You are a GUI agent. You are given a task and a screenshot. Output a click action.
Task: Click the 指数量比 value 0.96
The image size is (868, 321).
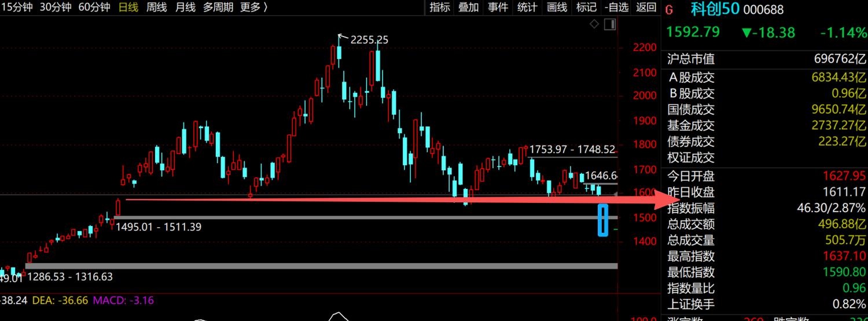(x=854, y=288)
